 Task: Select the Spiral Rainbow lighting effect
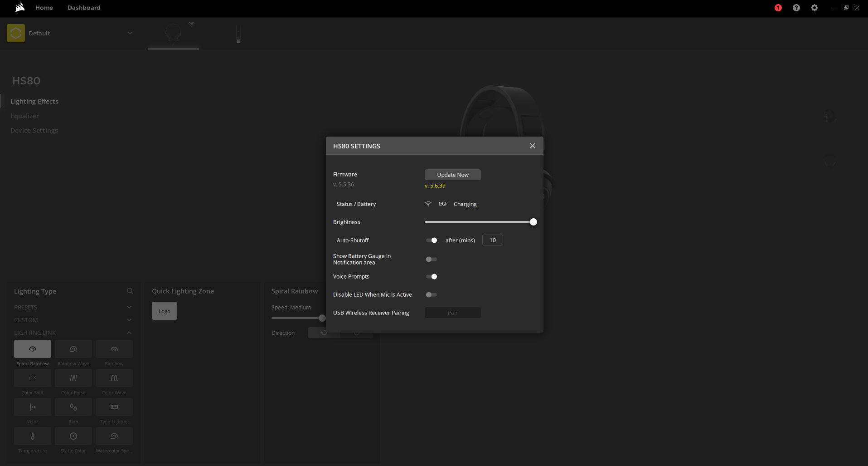coord(33,349)
